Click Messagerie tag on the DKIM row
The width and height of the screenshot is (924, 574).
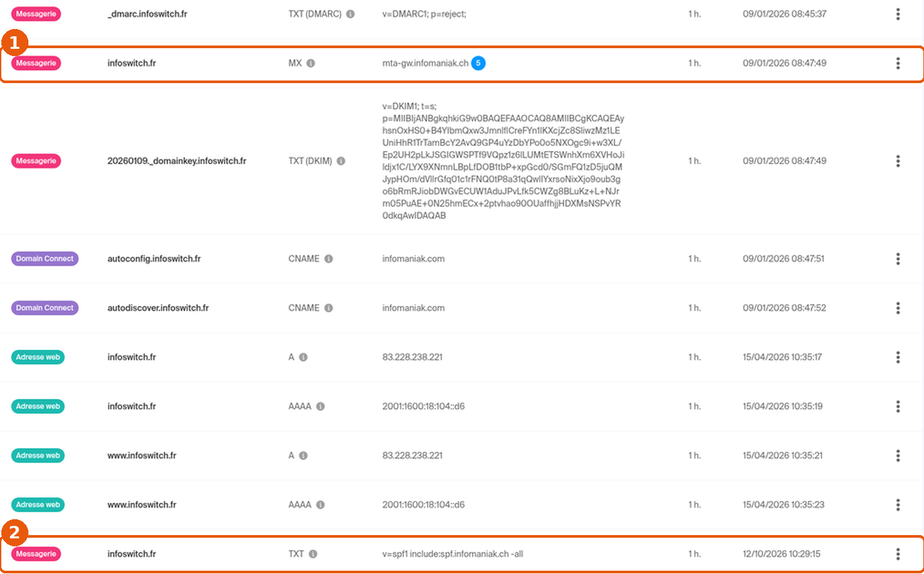point(36,161)
